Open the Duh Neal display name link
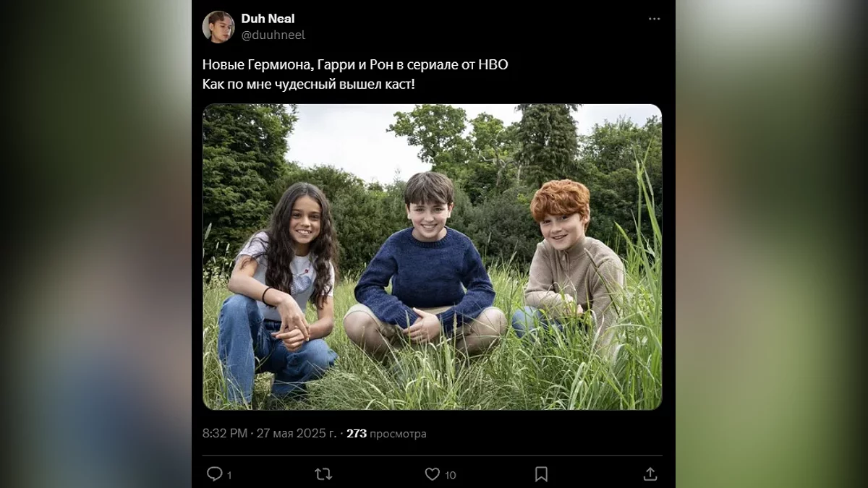This screenshot has width=868, height=488. 268,19
